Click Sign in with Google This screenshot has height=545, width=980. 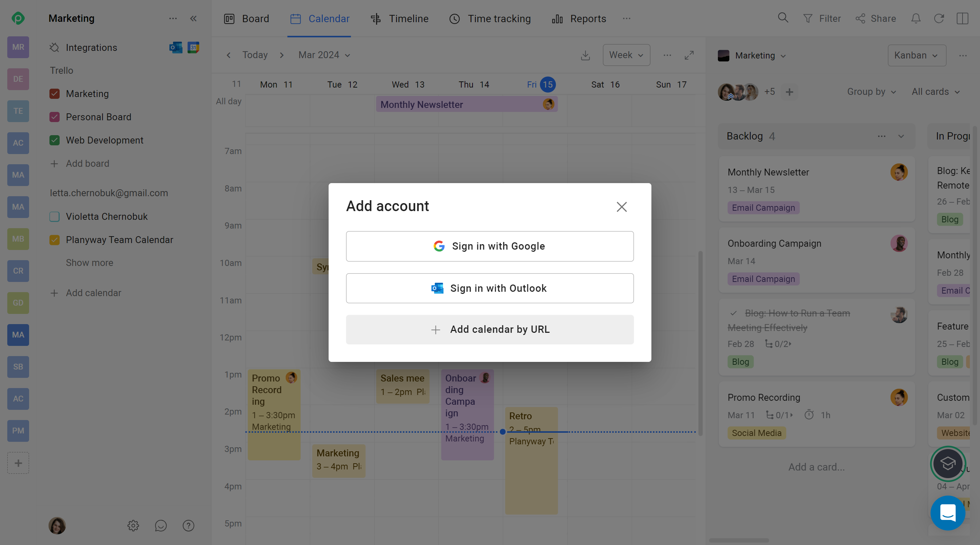point(490,246)
